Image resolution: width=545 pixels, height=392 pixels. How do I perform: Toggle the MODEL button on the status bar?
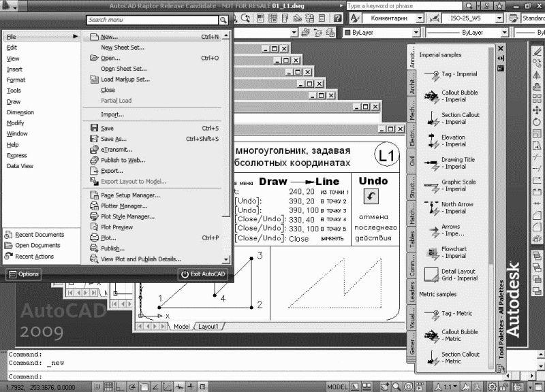coord(338,385)
